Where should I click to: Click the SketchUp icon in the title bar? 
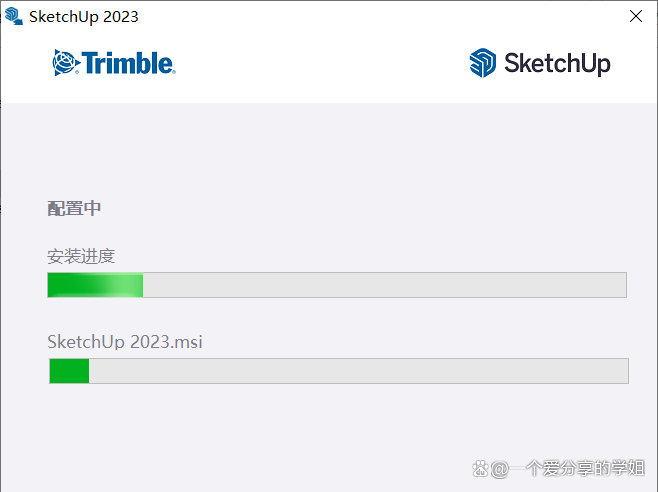tap(14, 16)
